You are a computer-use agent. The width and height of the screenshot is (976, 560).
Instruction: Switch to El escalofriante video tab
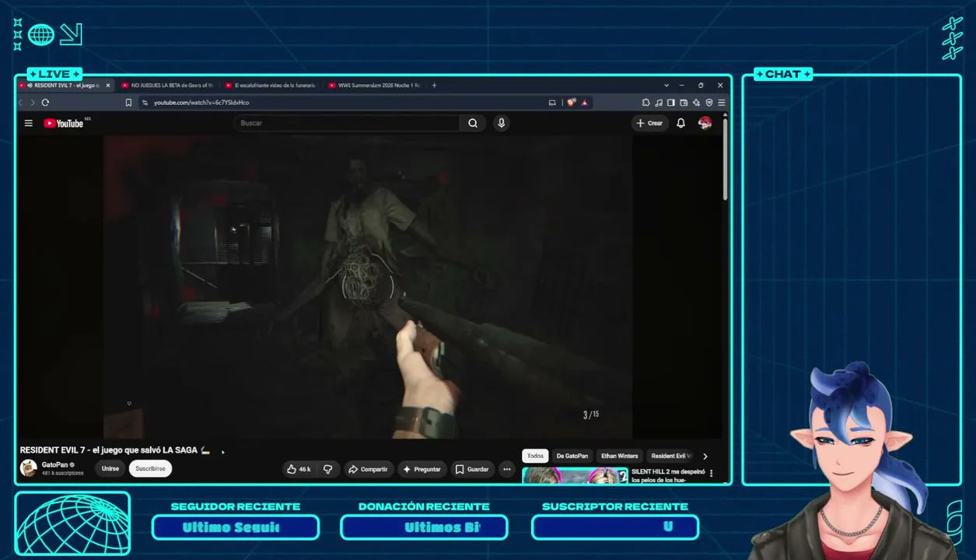(x=270, y=86)
